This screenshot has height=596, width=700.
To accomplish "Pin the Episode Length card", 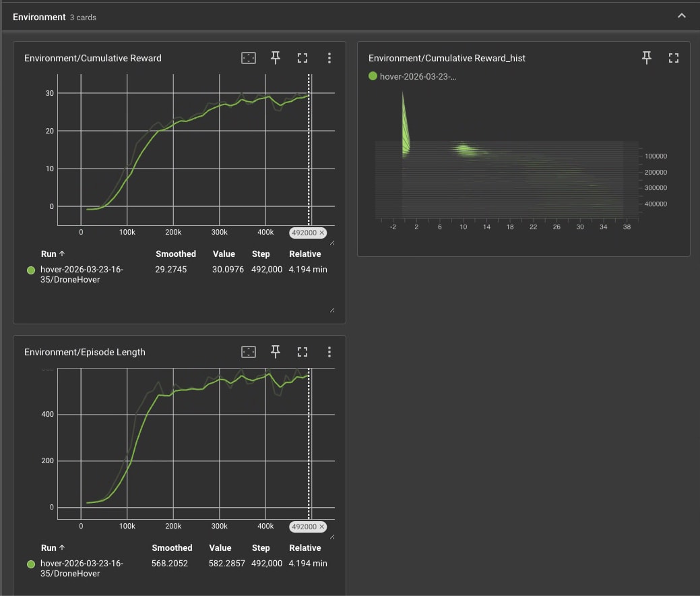I will (276, 352).
